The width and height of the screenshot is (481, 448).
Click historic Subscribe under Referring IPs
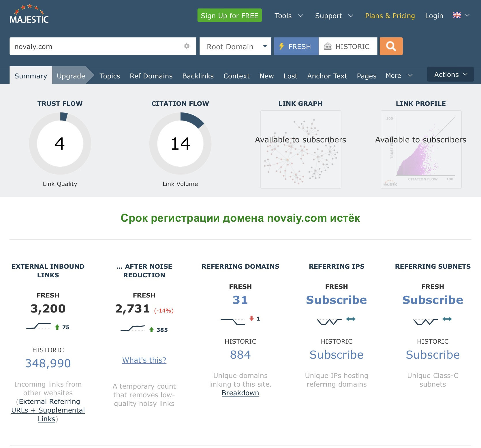point(336,355)
